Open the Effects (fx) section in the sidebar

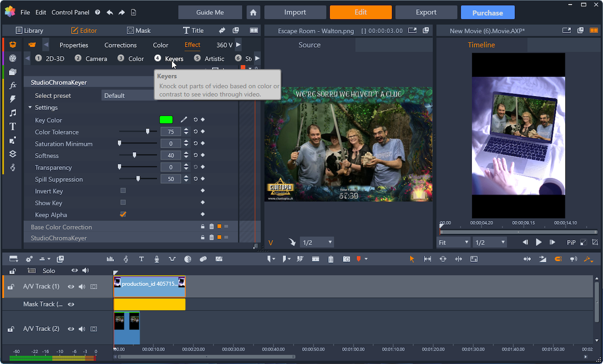[12, 85]
